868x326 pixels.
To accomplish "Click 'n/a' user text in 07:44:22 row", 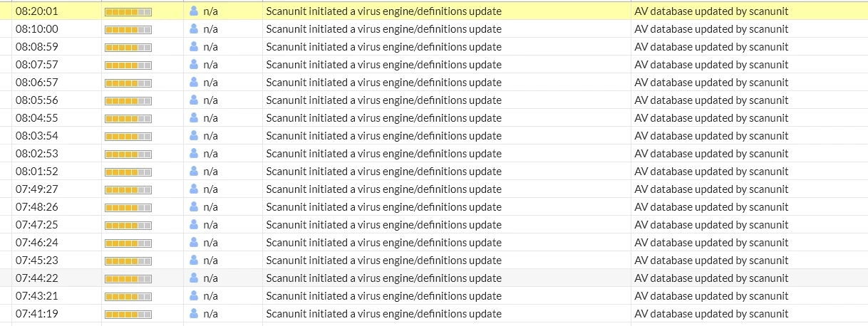I will 211,278.
